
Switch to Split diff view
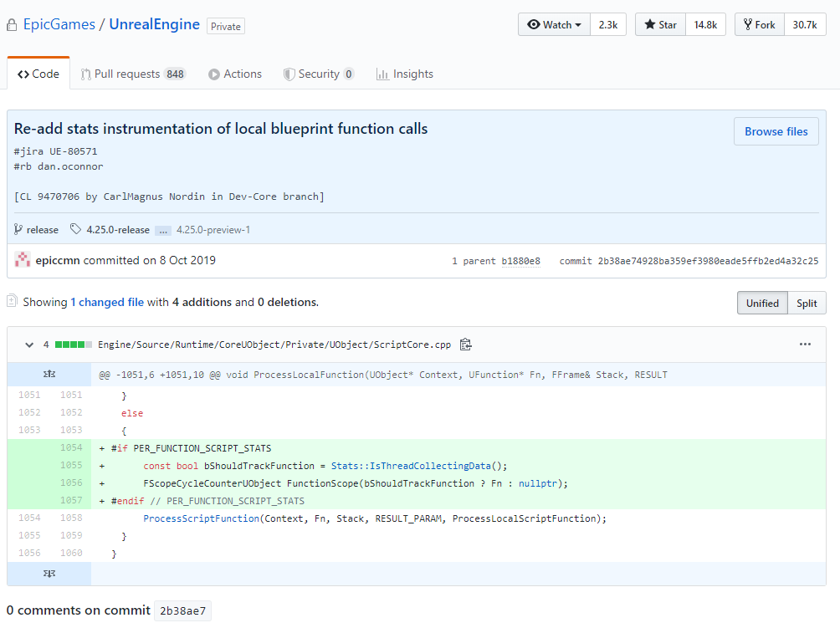pyautogui.click(x=807, y=303)
